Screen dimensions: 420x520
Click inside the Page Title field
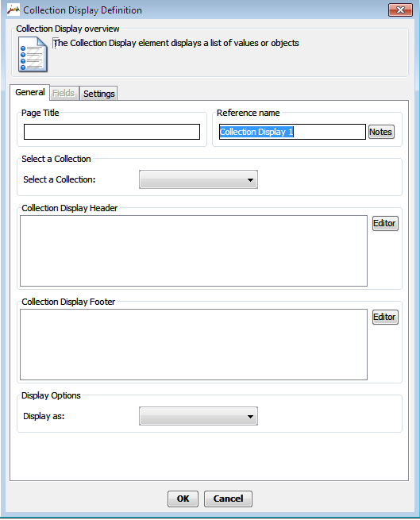(112, 132)
